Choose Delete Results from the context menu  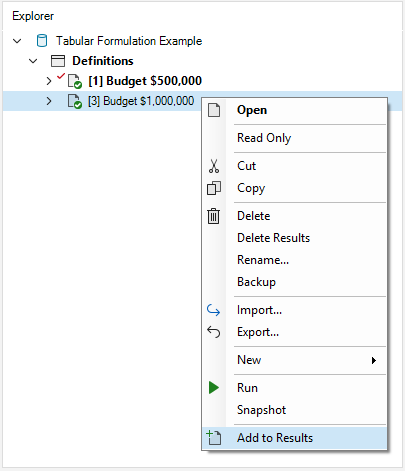[x=273, y=238]
